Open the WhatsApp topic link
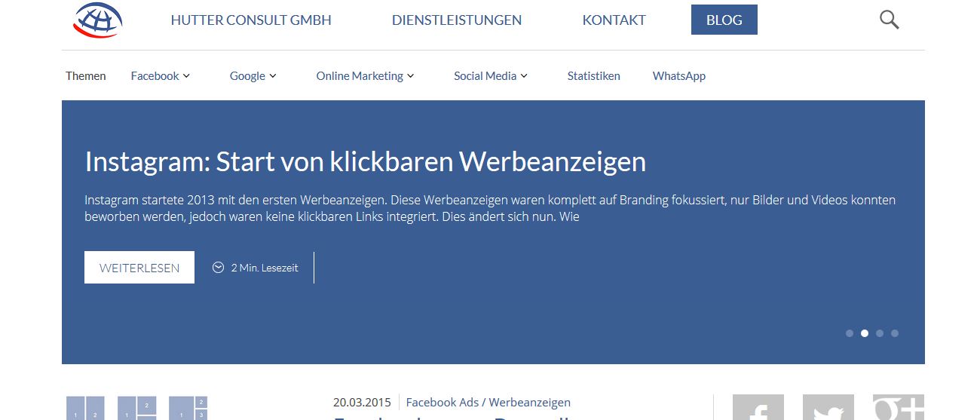The image size is (980, 420). [679, 75]
